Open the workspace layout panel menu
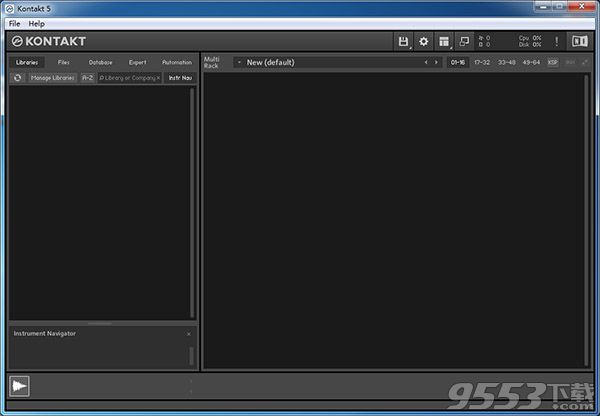 click(444, 41)
